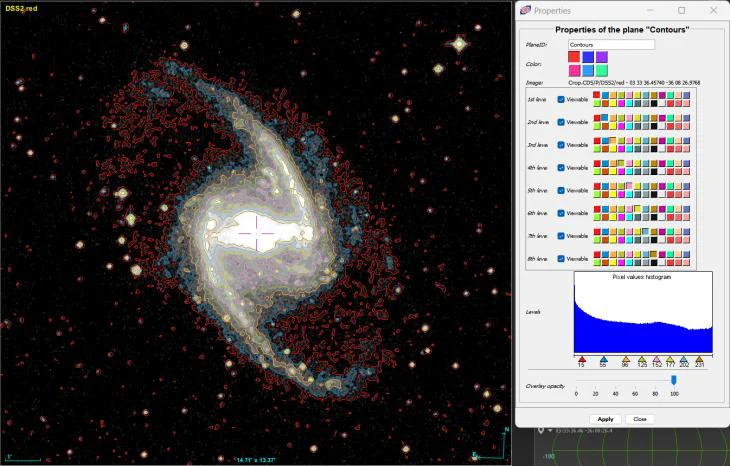Uncheck Viewable for the 6th level

tap(561, 213)
